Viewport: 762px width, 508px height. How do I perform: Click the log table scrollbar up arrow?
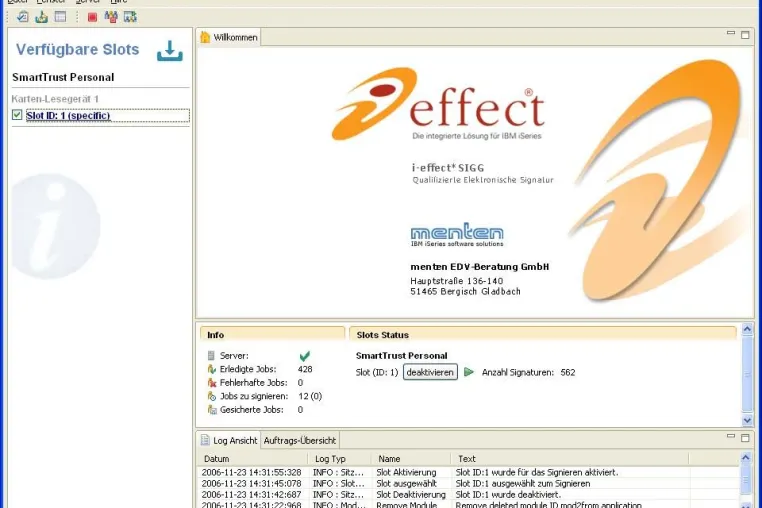click(746, 457)
